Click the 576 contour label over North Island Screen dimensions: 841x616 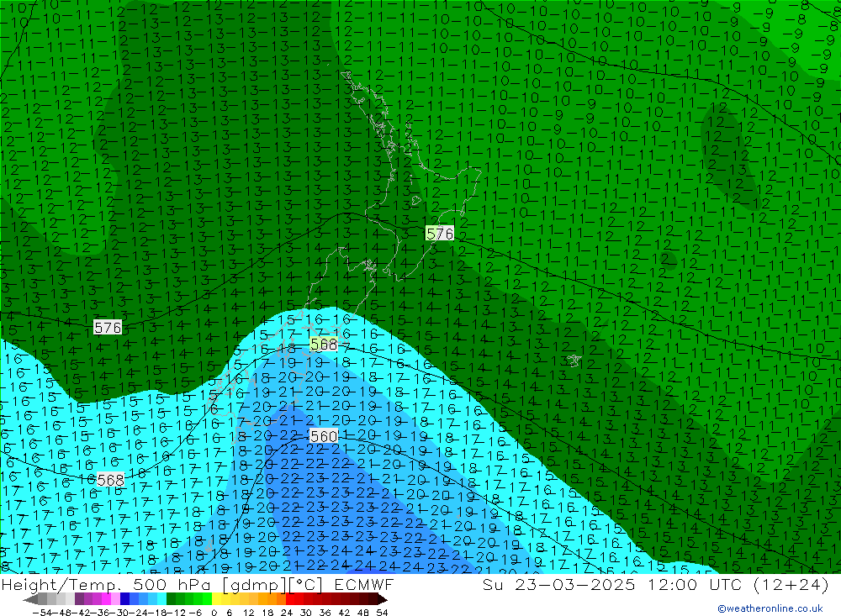(439, 234)
